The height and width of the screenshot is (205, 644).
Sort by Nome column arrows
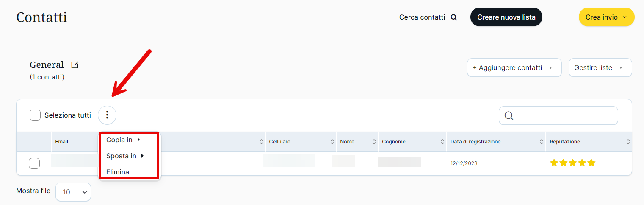374,142
